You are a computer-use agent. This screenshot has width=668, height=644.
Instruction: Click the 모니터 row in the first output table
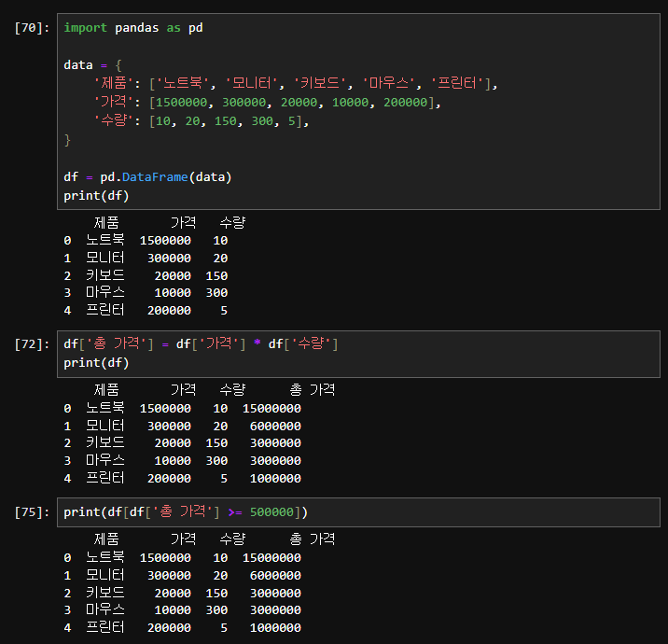click(146, 258)
